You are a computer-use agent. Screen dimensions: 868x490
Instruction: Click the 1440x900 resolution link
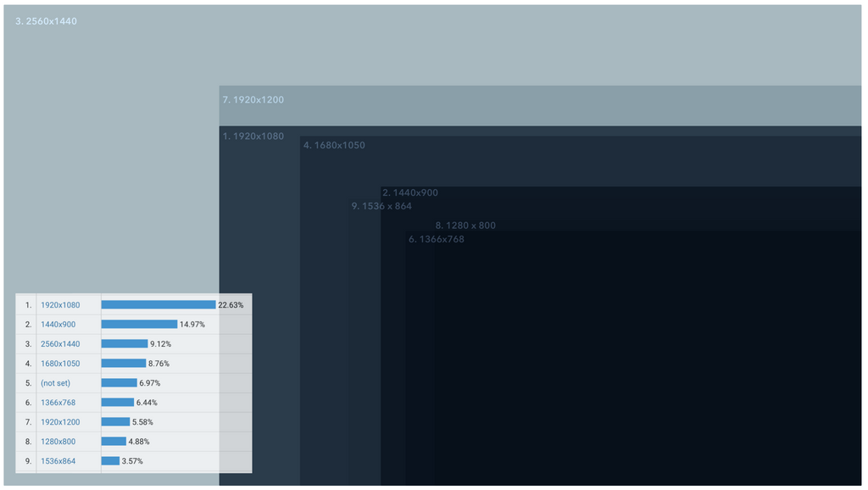pyautogui.click(x=58, y=325)
